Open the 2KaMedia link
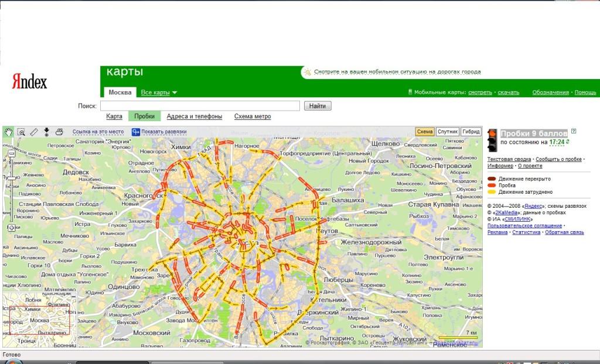The image size is (600, 364). click(x=506, y=212)
